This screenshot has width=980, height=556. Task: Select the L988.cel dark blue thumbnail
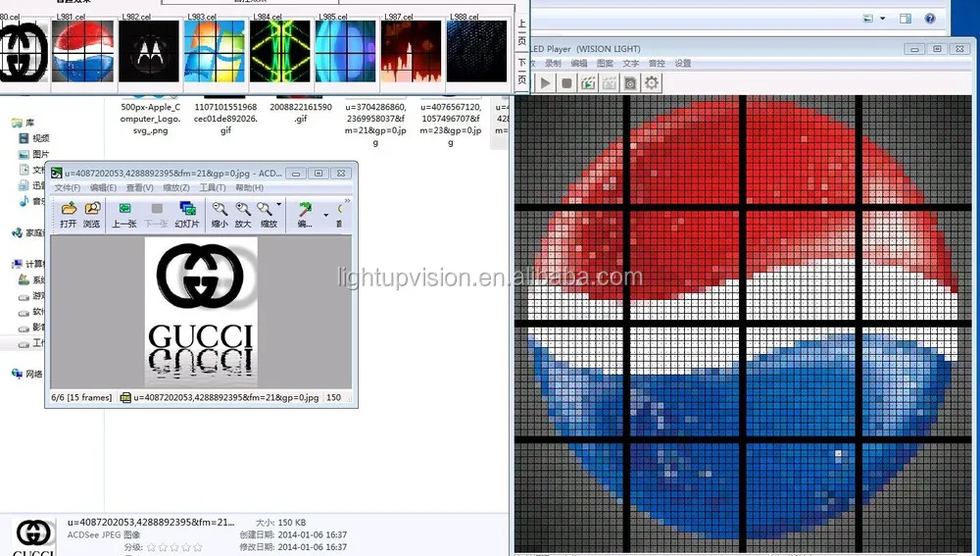pos(477,51)
